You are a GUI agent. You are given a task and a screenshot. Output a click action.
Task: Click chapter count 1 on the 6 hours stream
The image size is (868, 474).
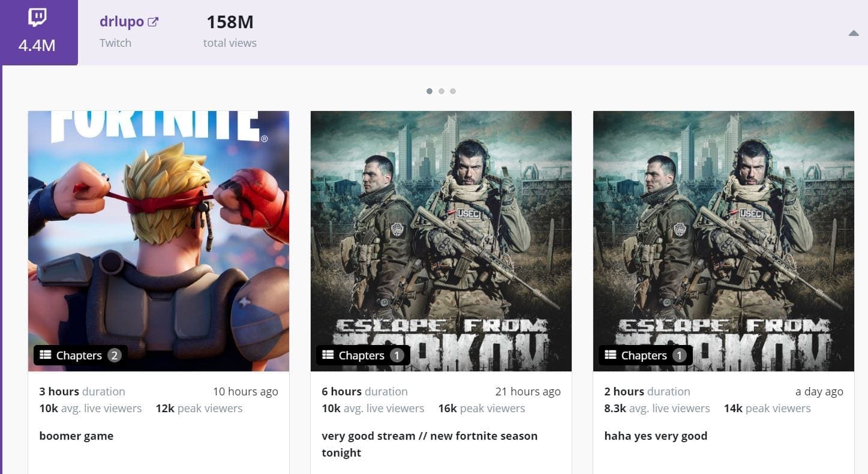pos(397,356)
